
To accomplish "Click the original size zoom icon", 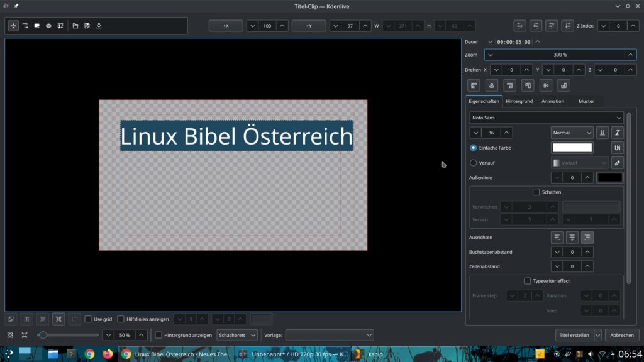I will click(25, 336).
